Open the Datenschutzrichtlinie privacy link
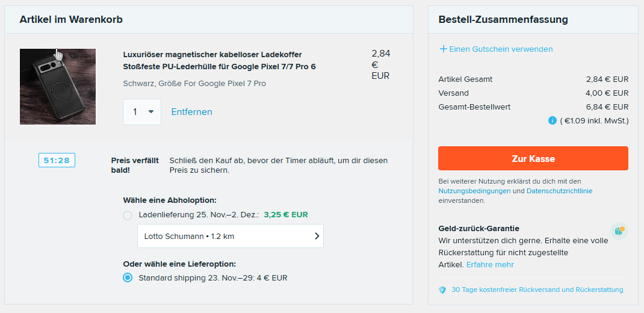This screenshot has width=644, height=313. (x=559, y=191)
